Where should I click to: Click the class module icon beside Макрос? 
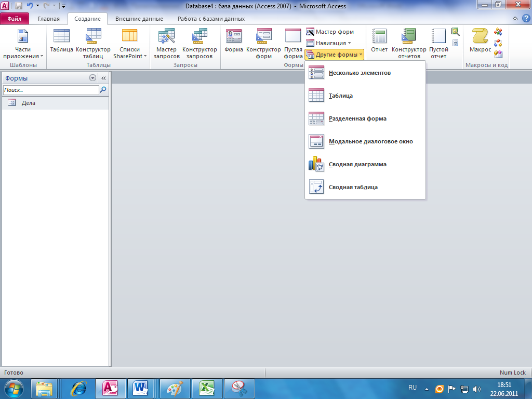pos(498,43)
